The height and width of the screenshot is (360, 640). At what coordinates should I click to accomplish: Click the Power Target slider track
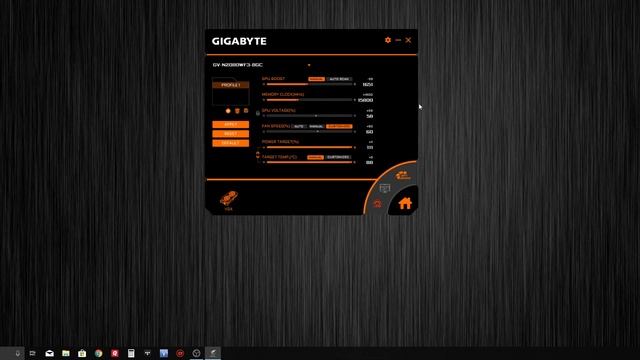309,147
